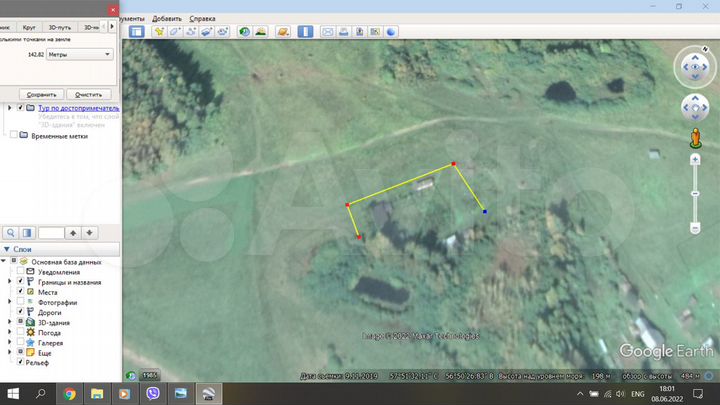The height and width of the screenshot is (405, 720).
Task: Switch to the Круг ruler tab
Action: click(x=29, y=27)
